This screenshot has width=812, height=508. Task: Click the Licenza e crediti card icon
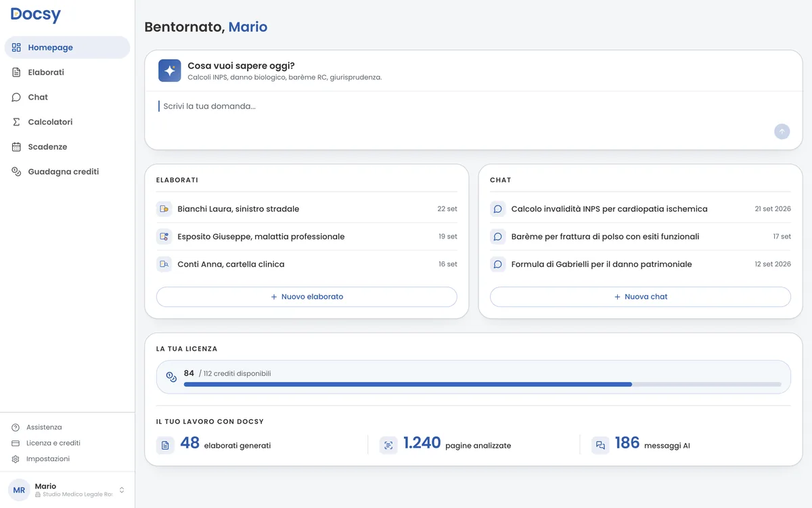[x=16, y=443]
